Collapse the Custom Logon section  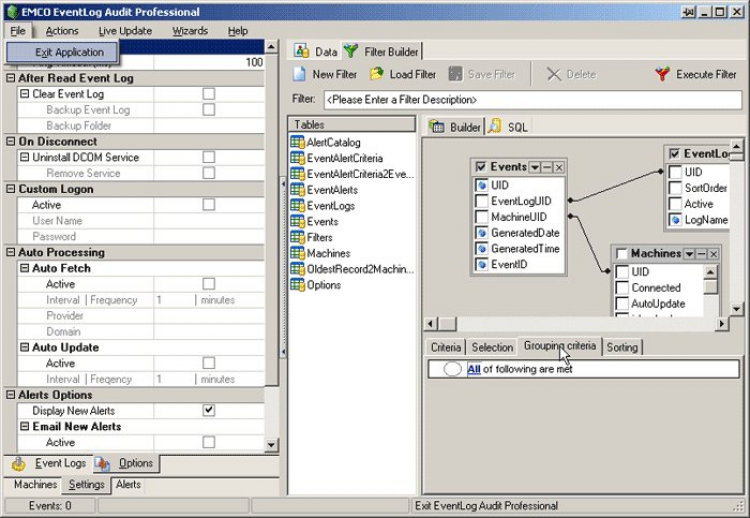pos(11,188)
